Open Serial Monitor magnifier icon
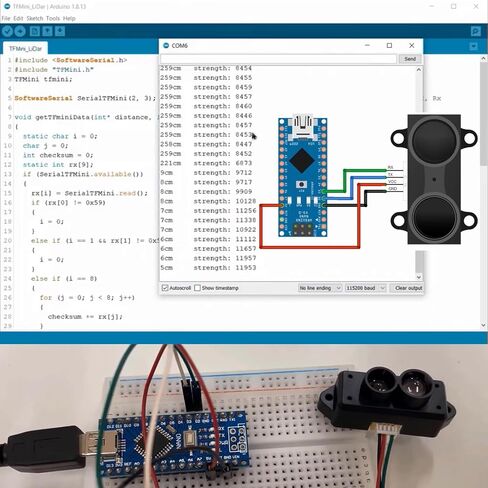The image size is (488, 488). 476,31
